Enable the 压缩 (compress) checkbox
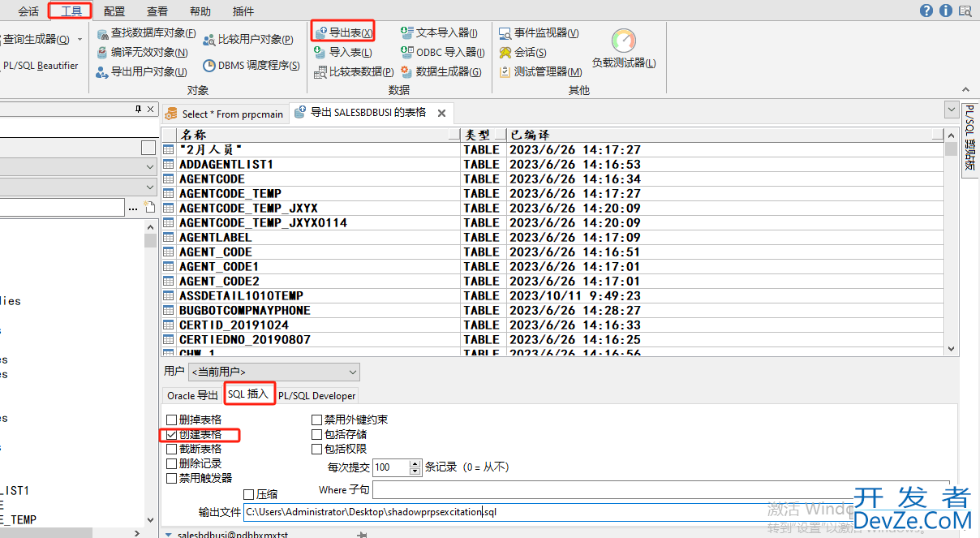Viewport: 980px width, 538px height. coord(249,494)
